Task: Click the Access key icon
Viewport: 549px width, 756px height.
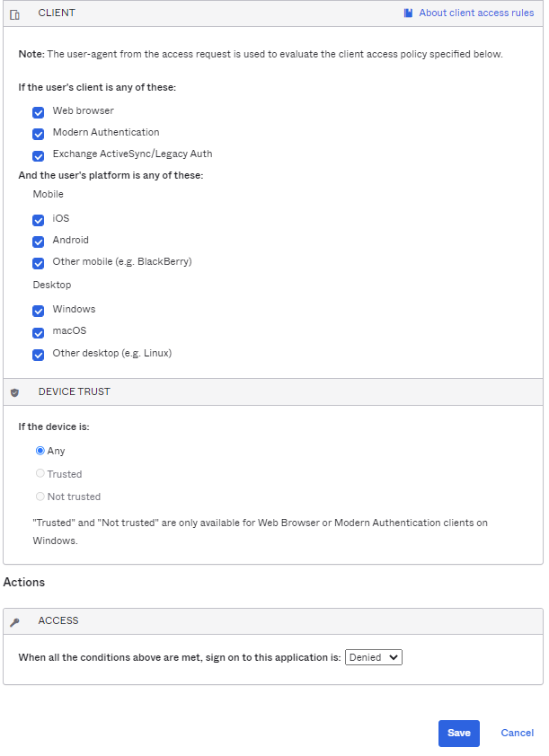Action: click(x=14, y=621)
